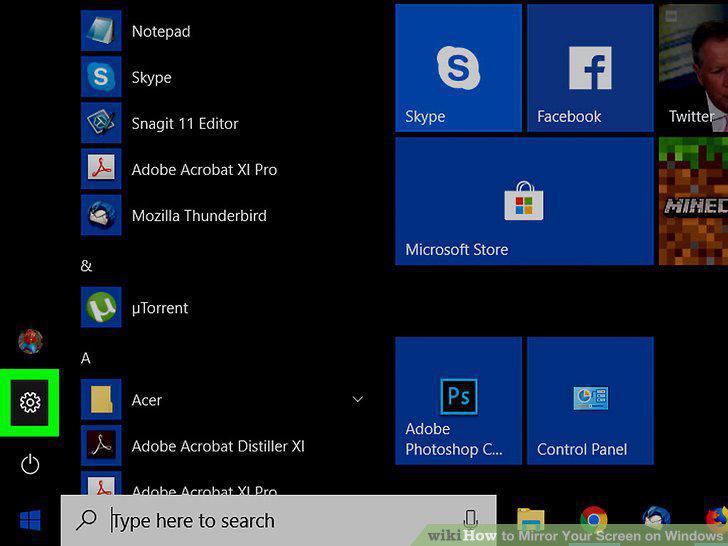Open the Facebook tile
This screenshot has width=728, height=546.
pyautogui.click(x=590, y=68)
